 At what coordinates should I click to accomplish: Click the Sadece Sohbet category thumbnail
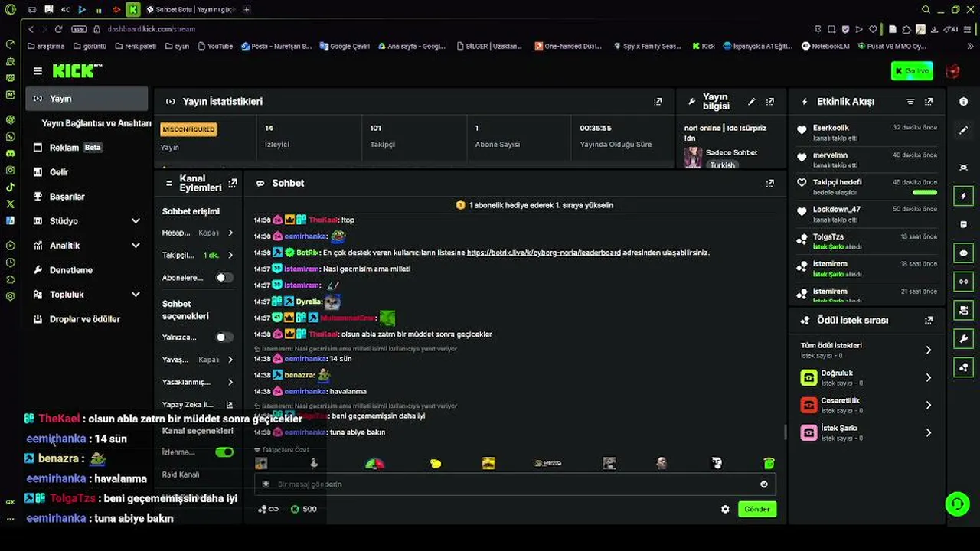[x=693, y=158]
